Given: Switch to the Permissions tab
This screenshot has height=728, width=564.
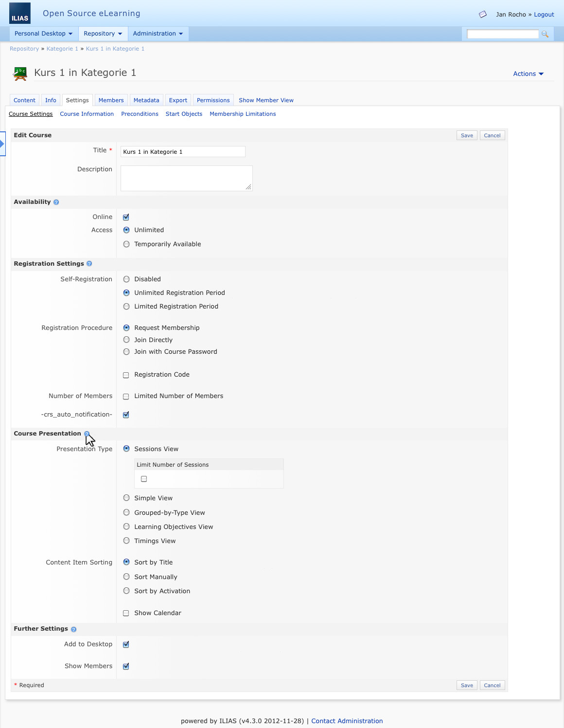Looking at the screenshot, I should (213, 100).
